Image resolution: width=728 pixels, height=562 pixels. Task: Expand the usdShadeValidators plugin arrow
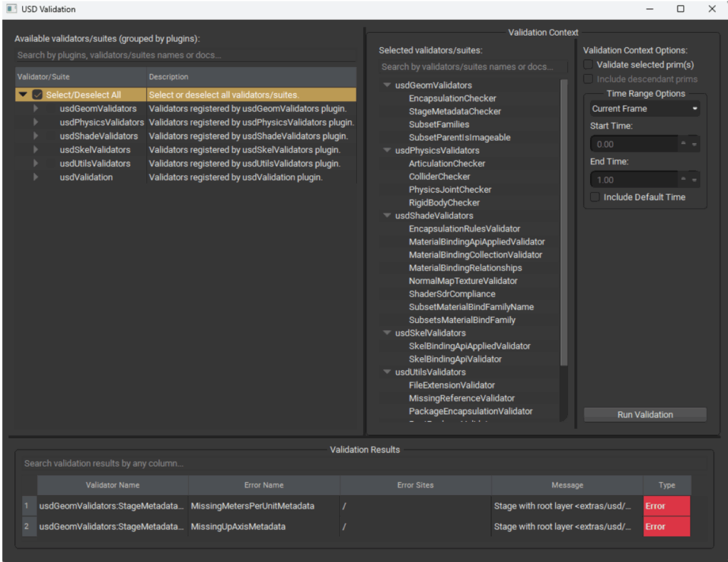(x=36, y=136)
